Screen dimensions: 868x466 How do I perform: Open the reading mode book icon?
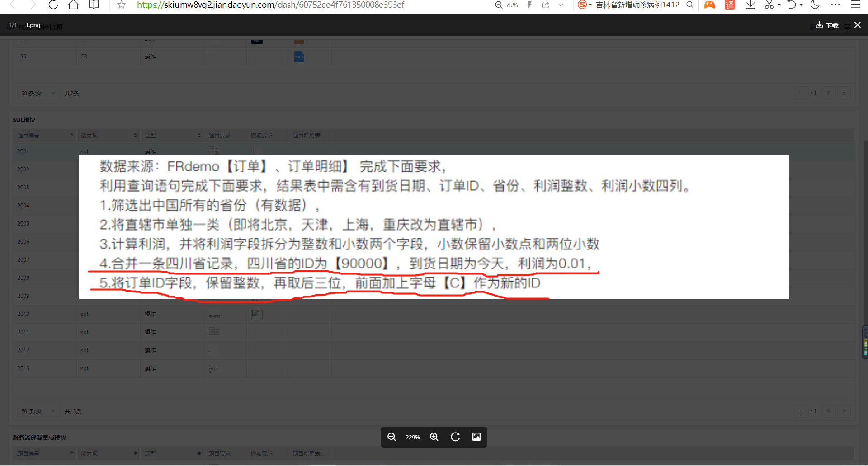[x=94, y=5]
